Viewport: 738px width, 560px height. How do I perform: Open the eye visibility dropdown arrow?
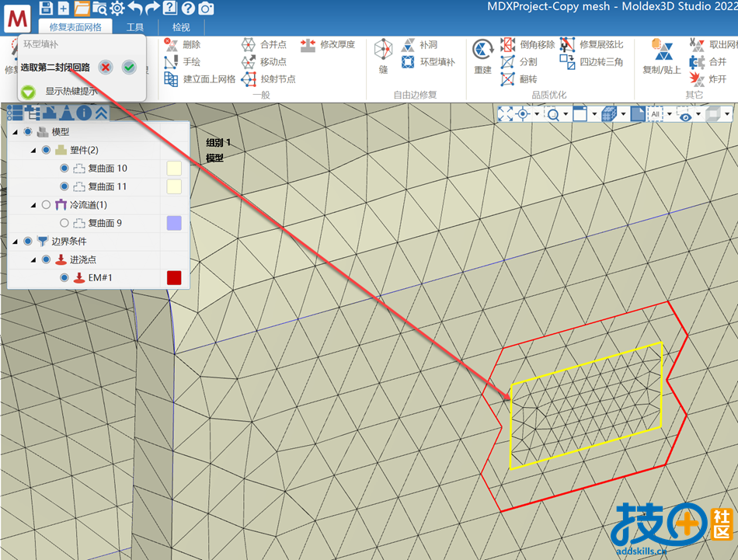[698, 114]
